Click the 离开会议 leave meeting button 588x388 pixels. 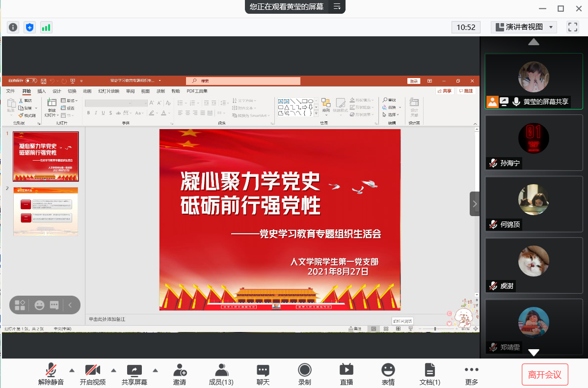[x=545, y=375]
